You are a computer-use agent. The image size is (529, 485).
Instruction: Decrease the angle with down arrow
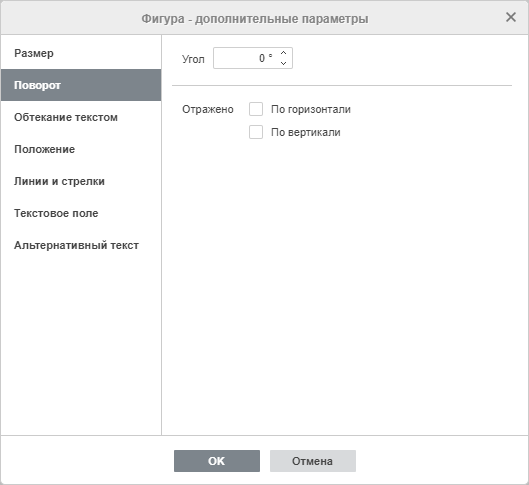click(x=283, y=63)
